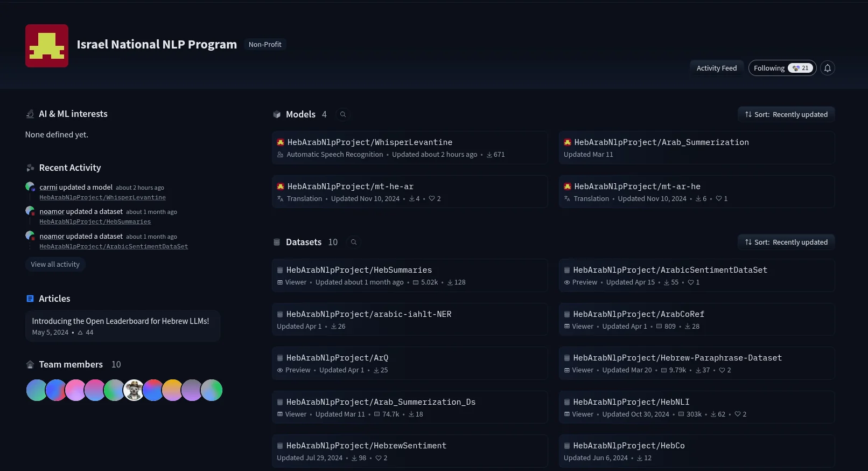The width and height of the screenshot is (868, 471).
Task: Open the Activity Feed
Action: tap(717, 68)
